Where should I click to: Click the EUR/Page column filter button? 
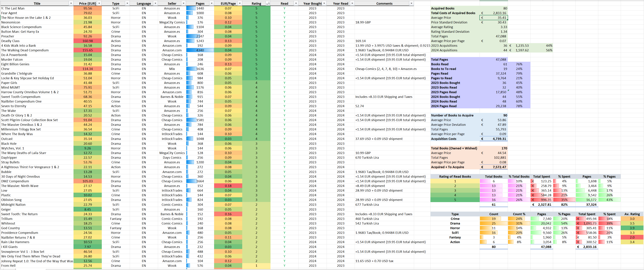pos(239,3)
